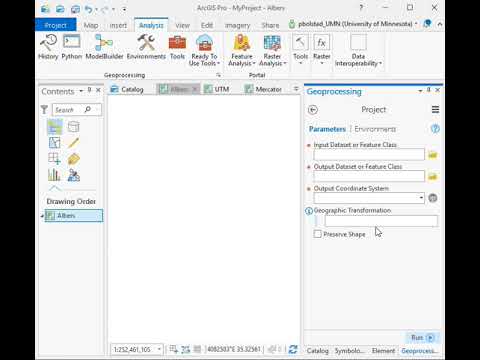Open the Python window
Image resolution: width=480 pixels, height=360 pixels.
tap(72, 47)
